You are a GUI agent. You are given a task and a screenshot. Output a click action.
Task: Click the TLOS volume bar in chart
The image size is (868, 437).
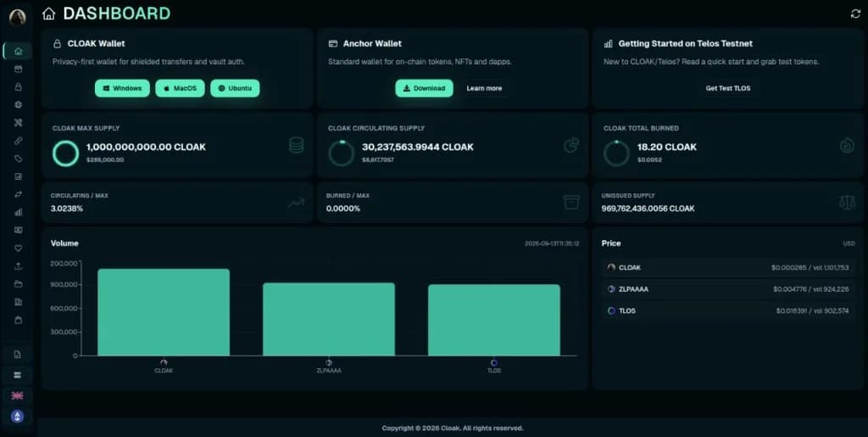[x=494, y=320]
